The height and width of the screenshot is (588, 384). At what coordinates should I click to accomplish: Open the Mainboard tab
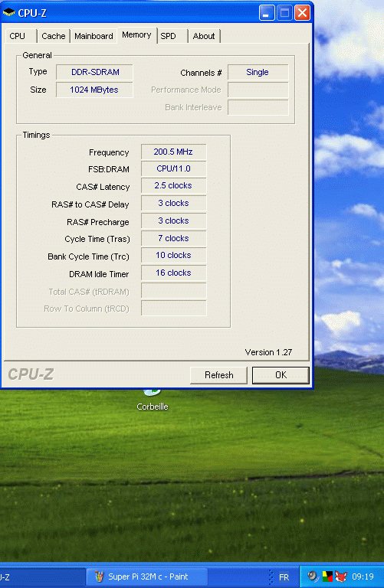pos(94,36)
